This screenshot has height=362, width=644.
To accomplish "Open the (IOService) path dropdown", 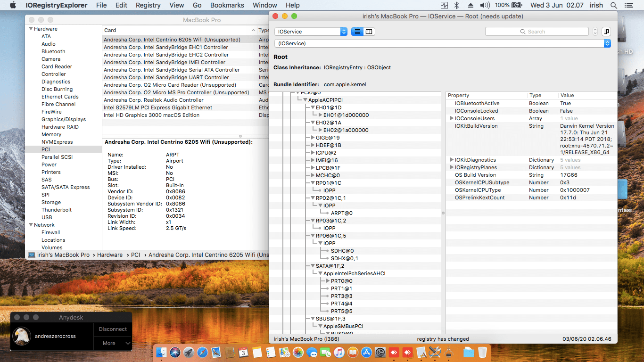I will click(443, 43).
